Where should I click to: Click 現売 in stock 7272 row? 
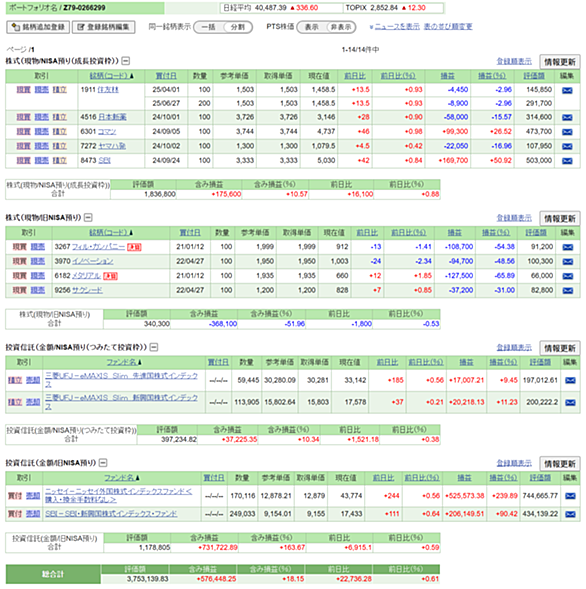(42, 146)
